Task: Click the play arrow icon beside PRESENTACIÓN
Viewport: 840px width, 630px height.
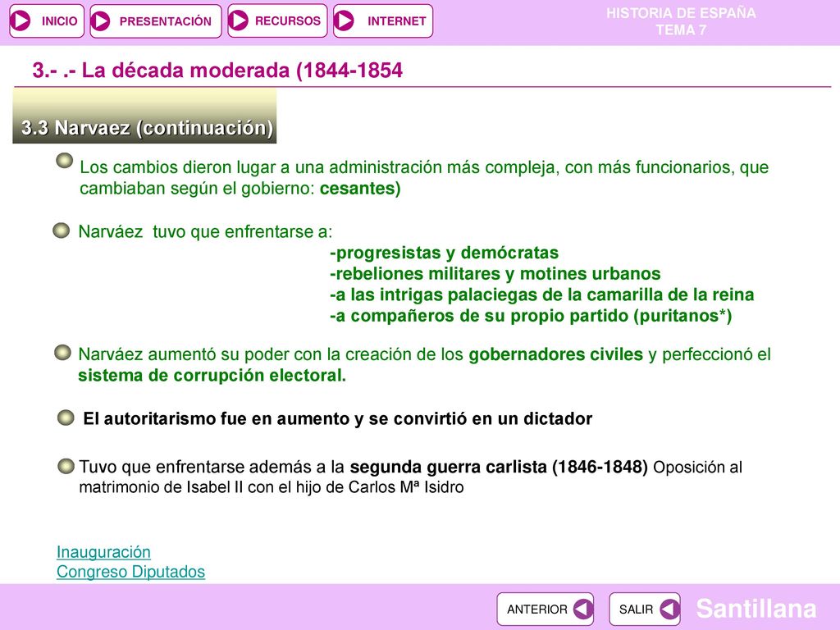Action: click(100, 21)
